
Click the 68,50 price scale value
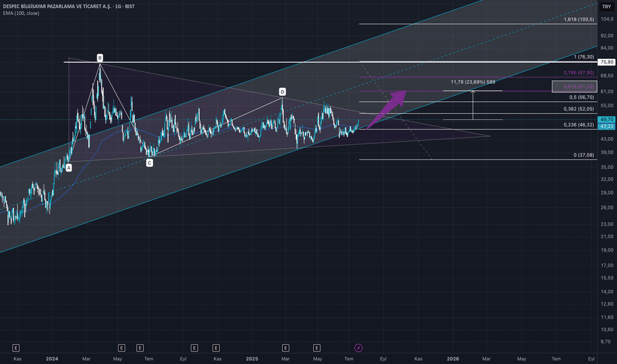(x=607, y=75)
